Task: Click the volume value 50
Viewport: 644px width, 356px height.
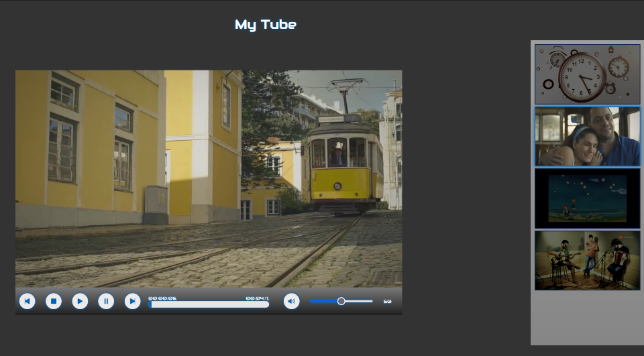Action: pyautogui.click(x=387, y=302)
